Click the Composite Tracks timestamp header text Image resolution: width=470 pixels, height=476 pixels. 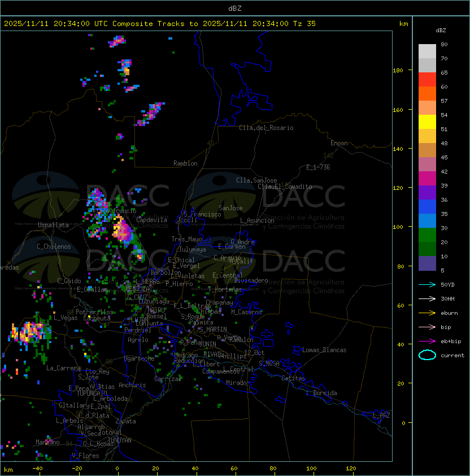[x=160, y=24]
